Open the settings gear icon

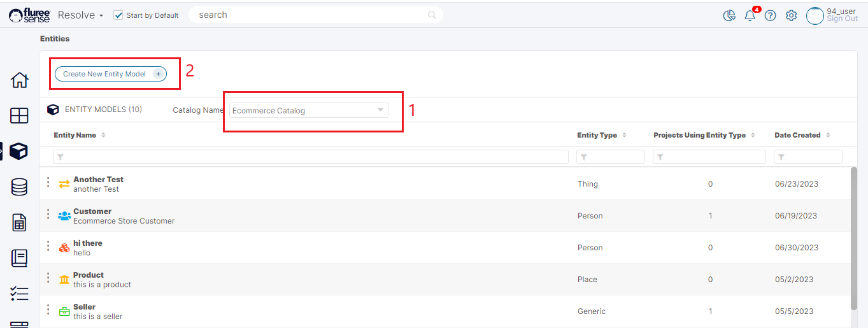pyautogui.click(x=791, y=16)
